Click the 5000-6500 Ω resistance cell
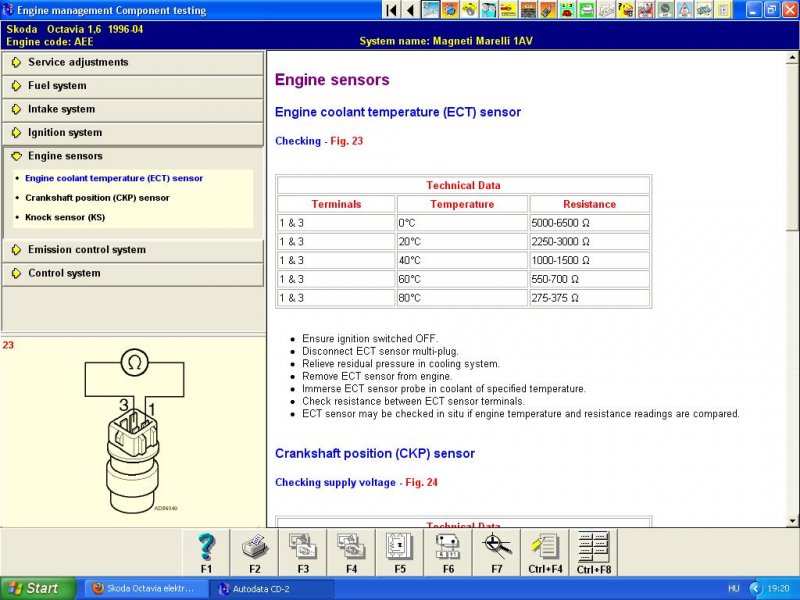Viewport: 800px width, 600px height. pyautogui.click(x=589, y=223)
